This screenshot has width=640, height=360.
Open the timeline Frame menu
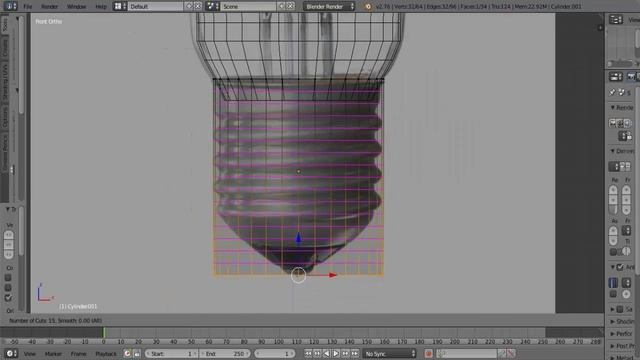(x=78, y=354)
